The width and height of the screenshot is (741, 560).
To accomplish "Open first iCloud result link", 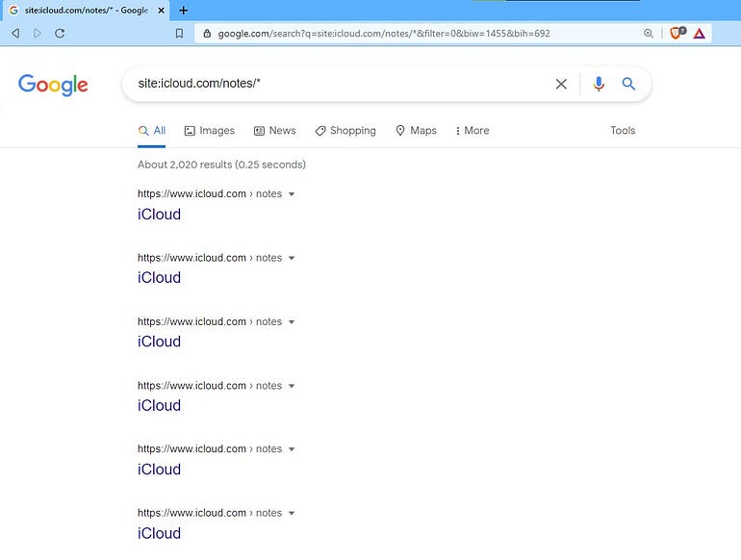I will pyautogui.click(x=159, y=214).
